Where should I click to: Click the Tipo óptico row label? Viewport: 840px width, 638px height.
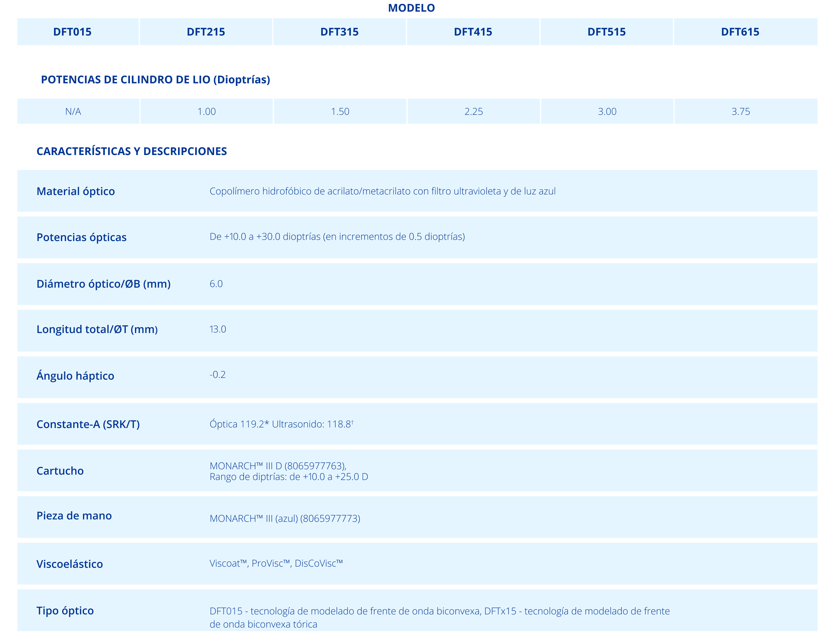click(65, 611)
